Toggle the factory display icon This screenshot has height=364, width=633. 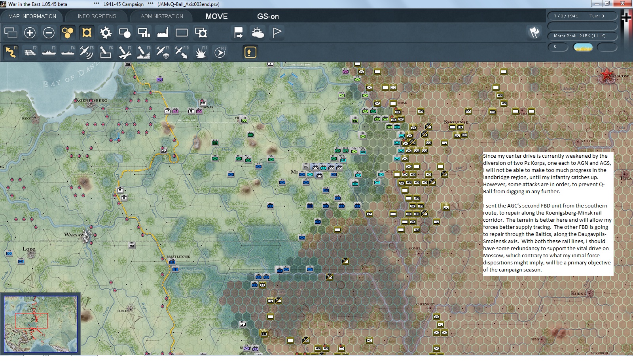(163, 32)
